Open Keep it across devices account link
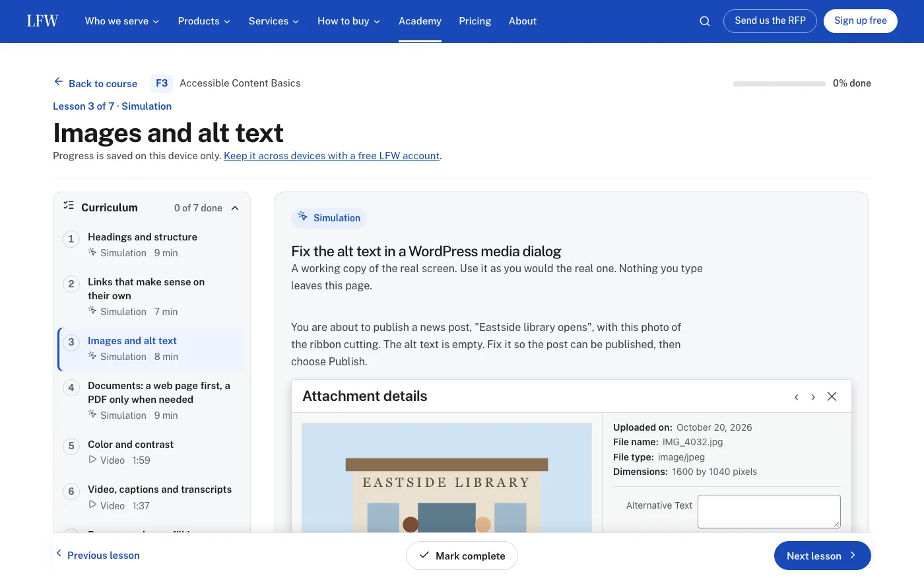 click(331, 156)
